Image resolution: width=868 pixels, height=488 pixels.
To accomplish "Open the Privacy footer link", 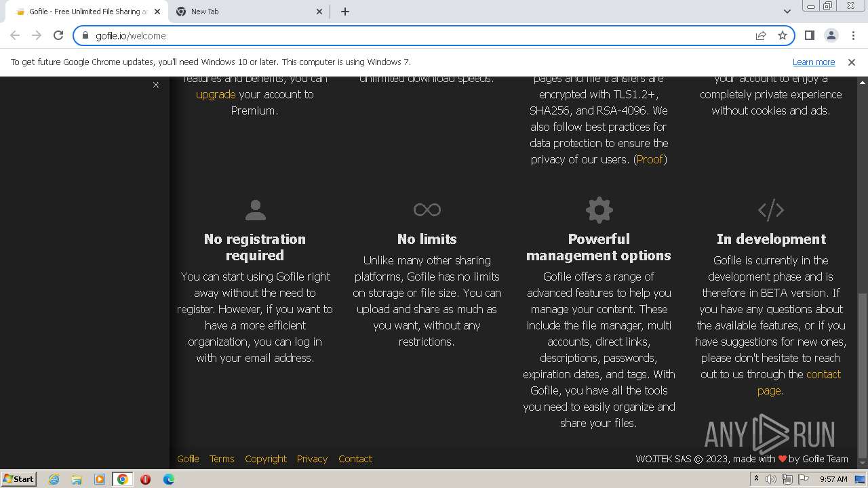I will coord(312,459).
